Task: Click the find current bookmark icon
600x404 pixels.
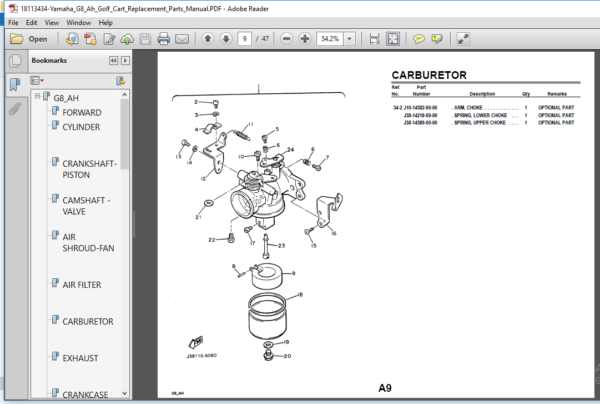Action: (121, 81)
